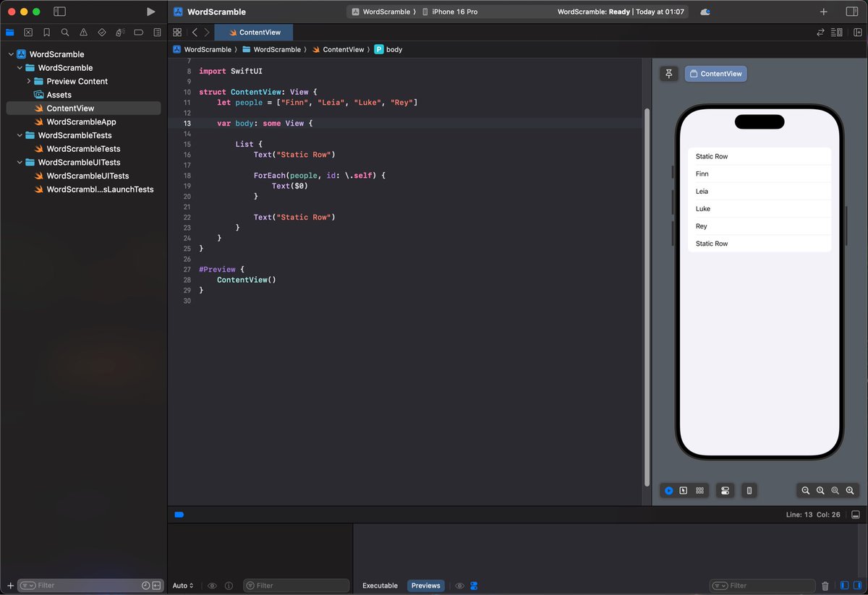Toggle the debug area visibility
Image resolution: width=868 pixels, height=595 pixels.
[x=856, y=515]
